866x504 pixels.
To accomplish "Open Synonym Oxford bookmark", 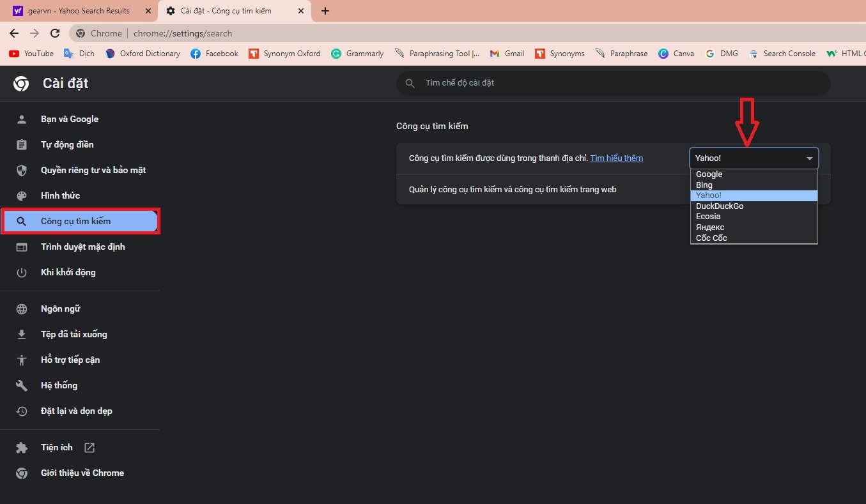I will click(x=284, y=54).
